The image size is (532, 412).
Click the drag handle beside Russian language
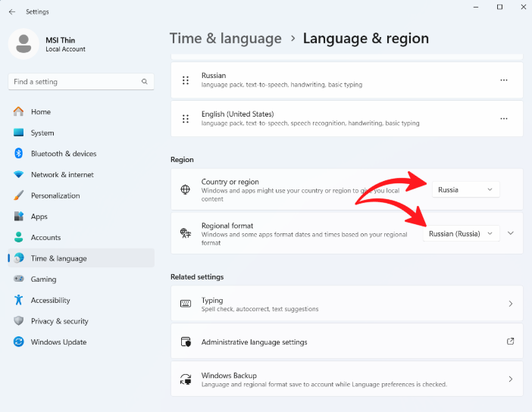tap(186, 80)
